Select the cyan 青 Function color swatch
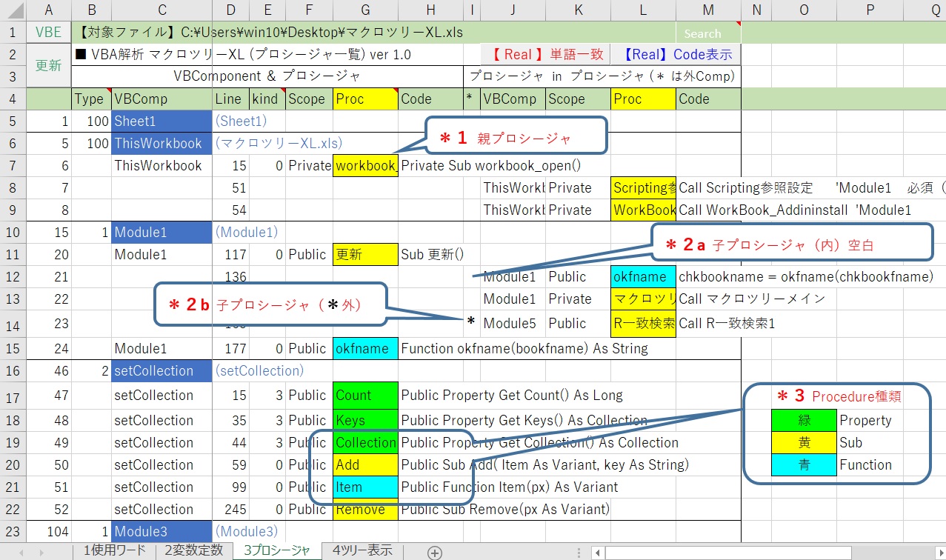 tap(804, 465)
